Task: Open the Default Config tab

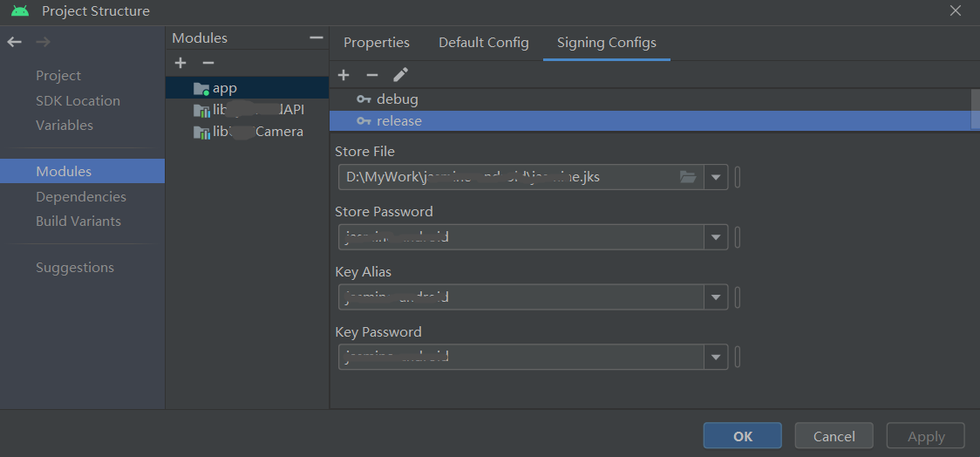Action: click(x=483, y=43)
